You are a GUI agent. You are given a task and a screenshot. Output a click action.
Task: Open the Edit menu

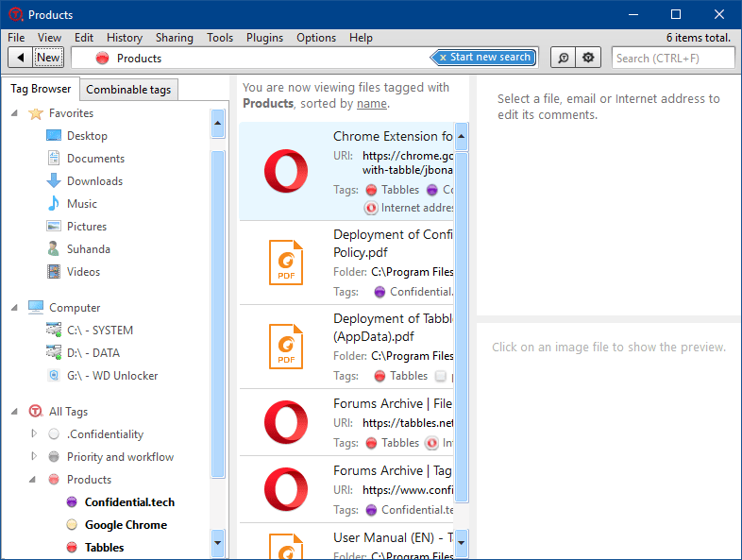coord(84,38)
